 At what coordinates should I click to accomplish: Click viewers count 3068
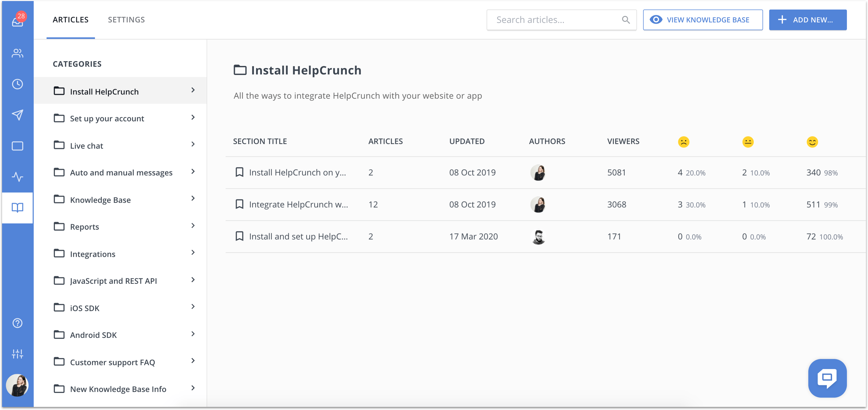[x=617, y=204]
